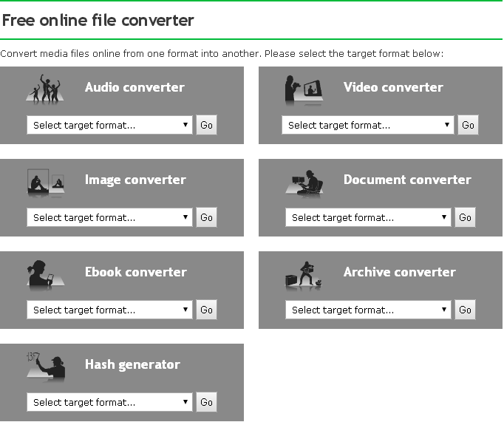Expand the Archive converter format dropdown

[368, 310]
